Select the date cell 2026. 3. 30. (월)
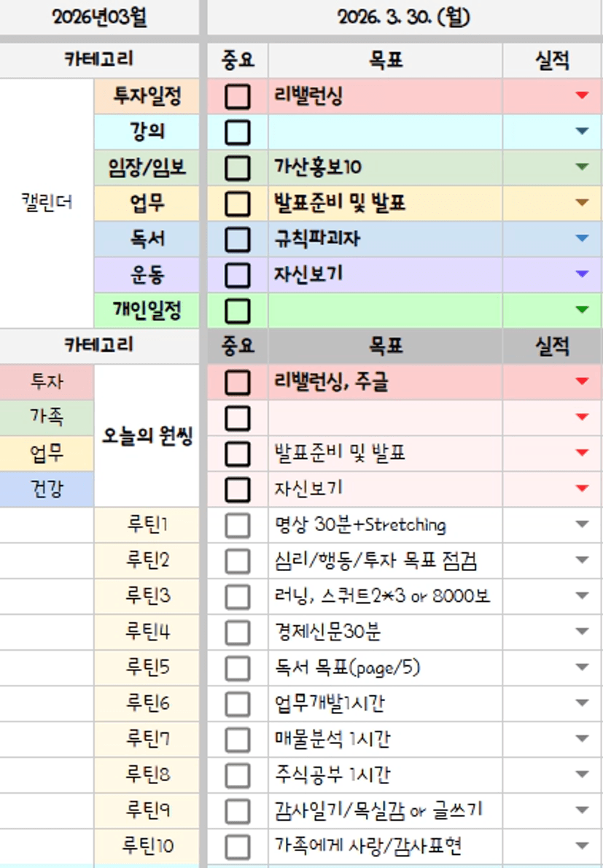 tap(405, 18)
